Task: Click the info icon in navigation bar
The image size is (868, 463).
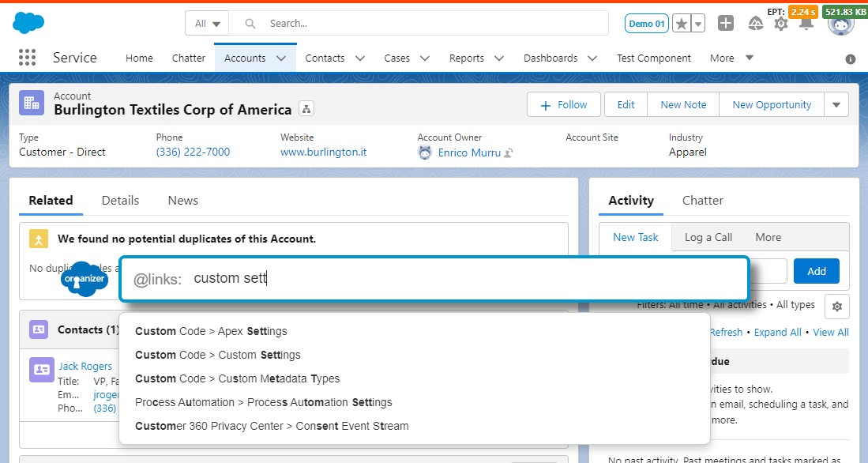Action: (851, 59)
